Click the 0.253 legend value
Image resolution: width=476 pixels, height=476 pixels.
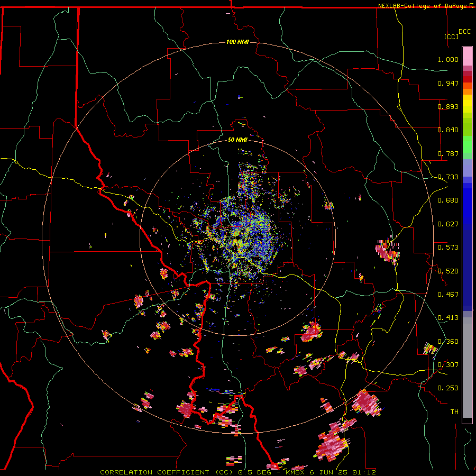[x=448, y=388]
